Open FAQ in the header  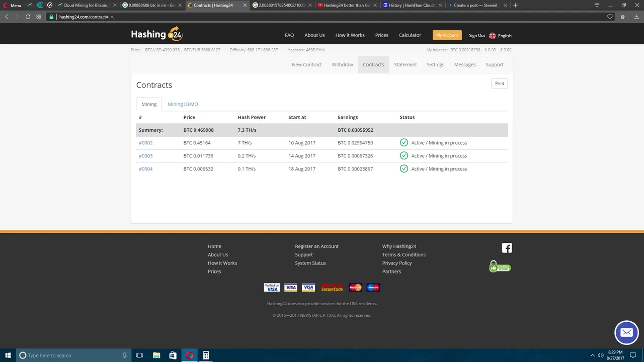pyautogui.click(x=289, y=35)
